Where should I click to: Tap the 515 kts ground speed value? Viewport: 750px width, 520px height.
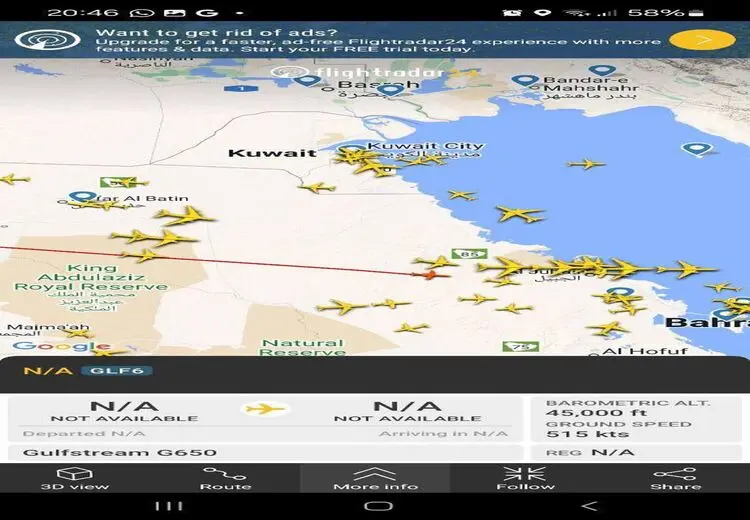point(587,434)
